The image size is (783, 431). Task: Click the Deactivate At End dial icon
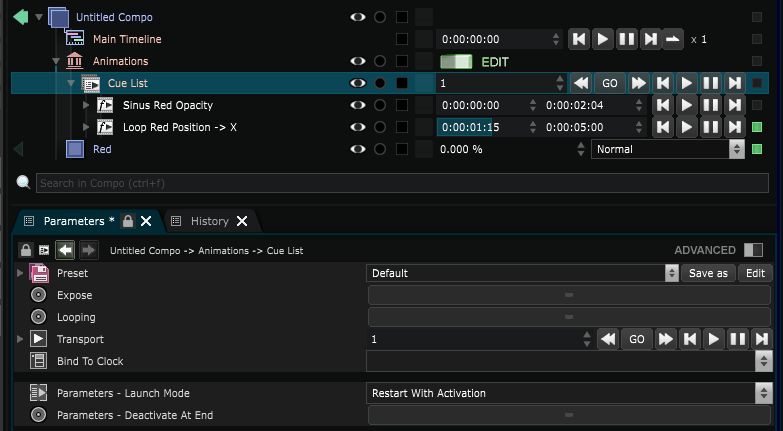[38, 415]
